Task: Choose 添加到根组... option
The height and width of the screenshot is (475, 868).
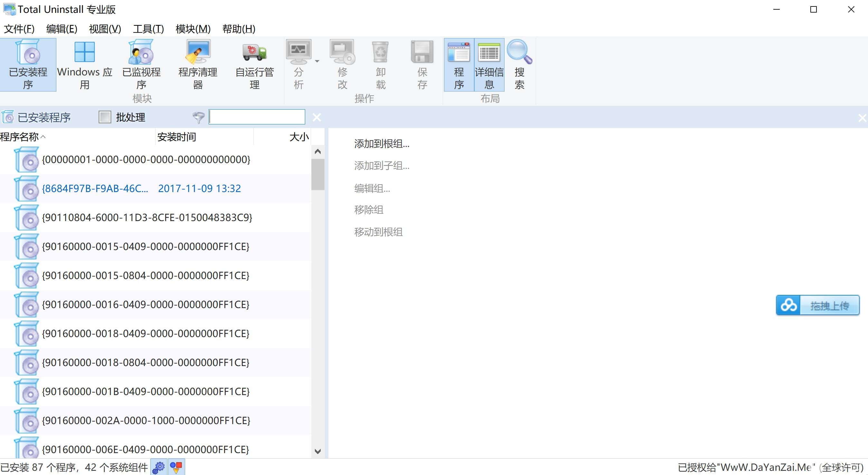Action: click(x=382, y=144)
